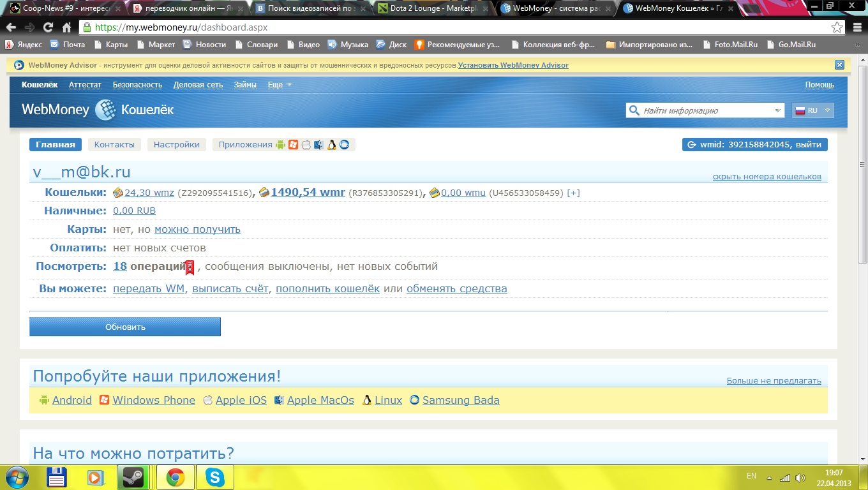Screen dimensions: 868x490
Task: Click the обменять средства link
Action: (457, 288)
